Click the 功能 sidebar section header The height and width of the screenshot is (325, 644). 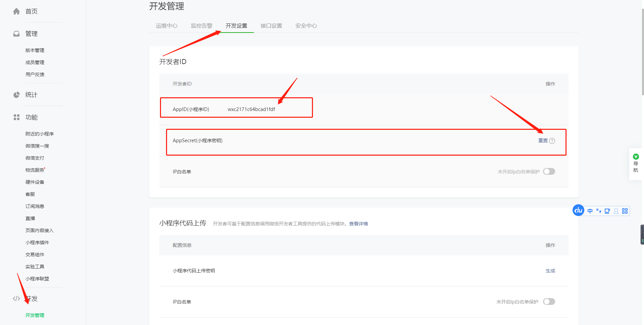[x=32, y=117]
